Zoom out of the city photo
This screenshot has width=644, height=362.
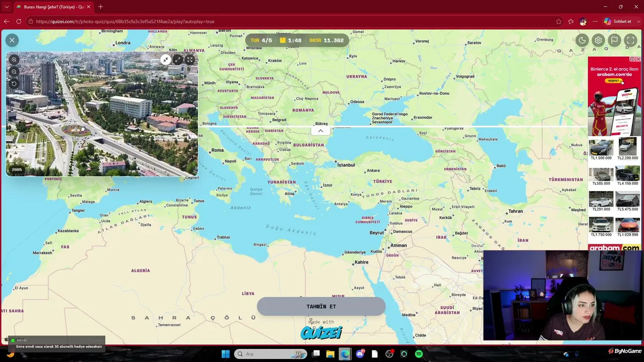pyautogui.click(x=14, y=72)
